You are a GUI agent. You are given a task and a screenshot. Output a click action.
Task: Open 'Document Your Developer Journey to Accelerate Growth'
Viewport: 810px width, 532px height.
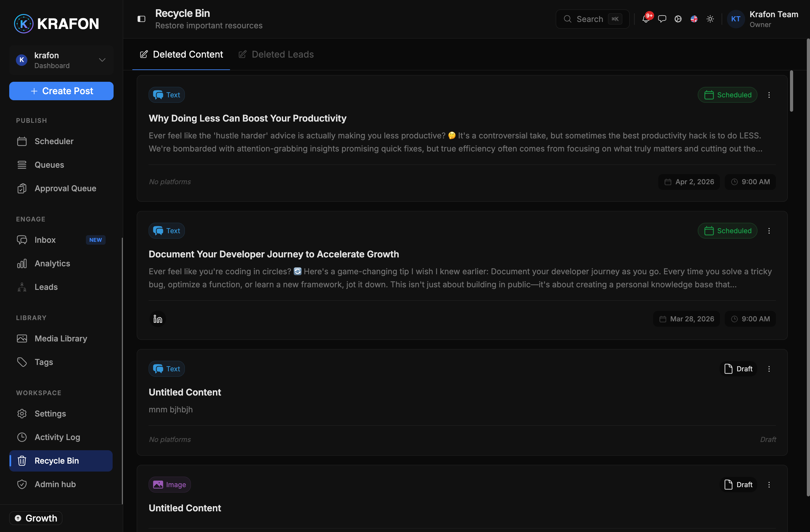pos(274,254)
